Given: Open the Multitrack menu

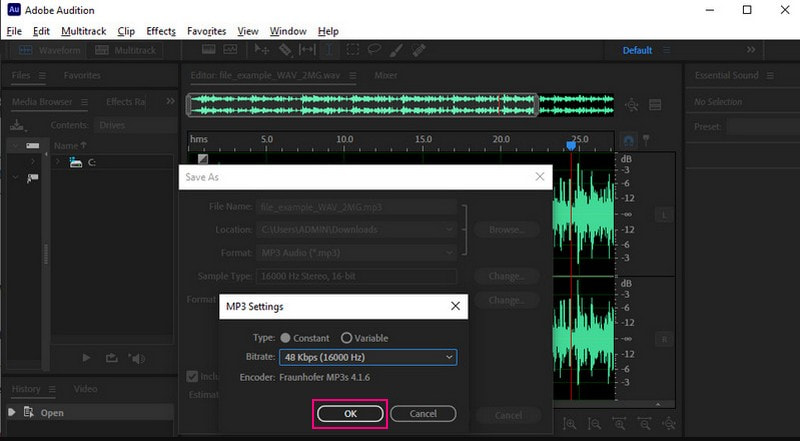Looking at the screenshot, I should (84, 31).
